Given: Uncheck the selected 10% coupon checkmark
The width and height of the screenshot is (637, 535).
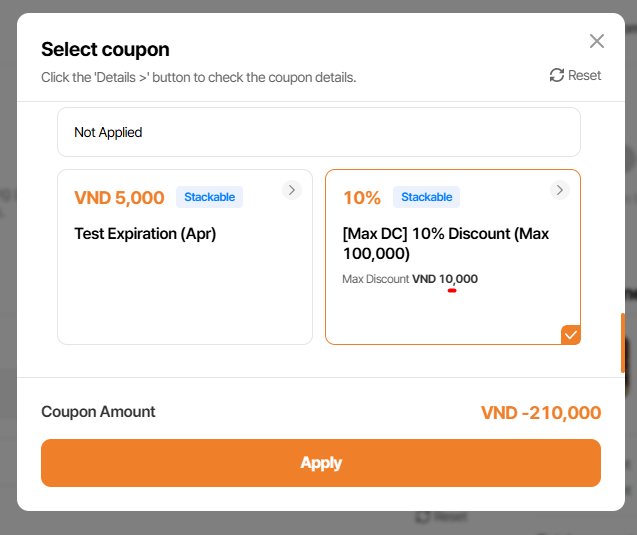Looking at the screenshot, I should [570, 335].
